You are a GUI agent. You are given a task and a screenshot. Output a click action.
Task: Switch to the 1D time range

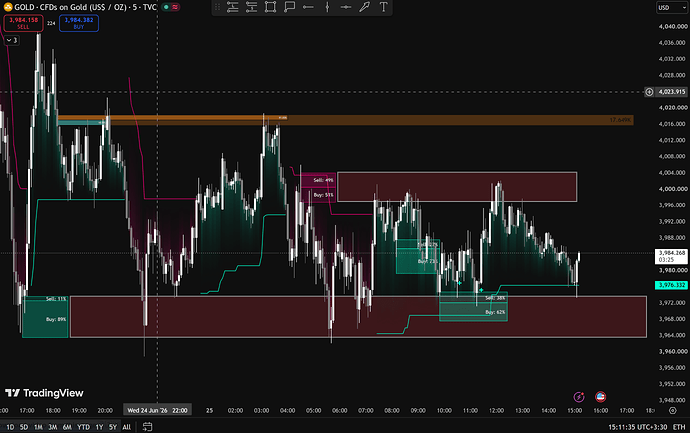[10, 427]
